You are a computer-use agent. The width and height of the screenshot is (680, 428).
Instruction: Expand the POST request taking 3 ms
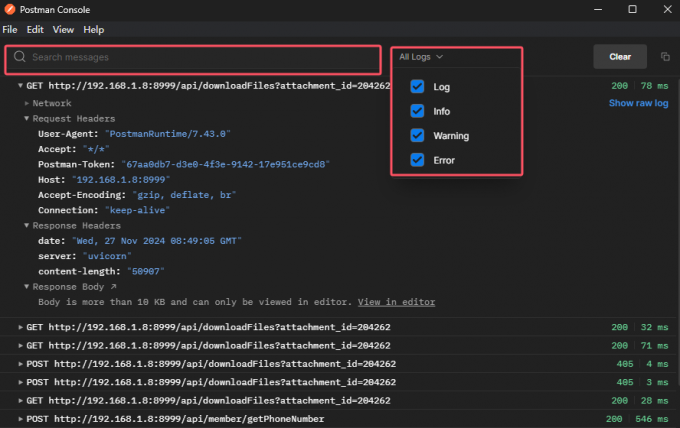[20, 382]
